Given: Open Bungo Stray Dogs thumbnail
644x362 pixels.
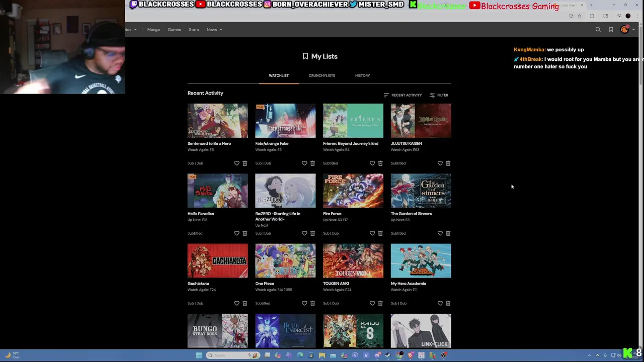Looking at the screenshot, I should click(218, 331).
